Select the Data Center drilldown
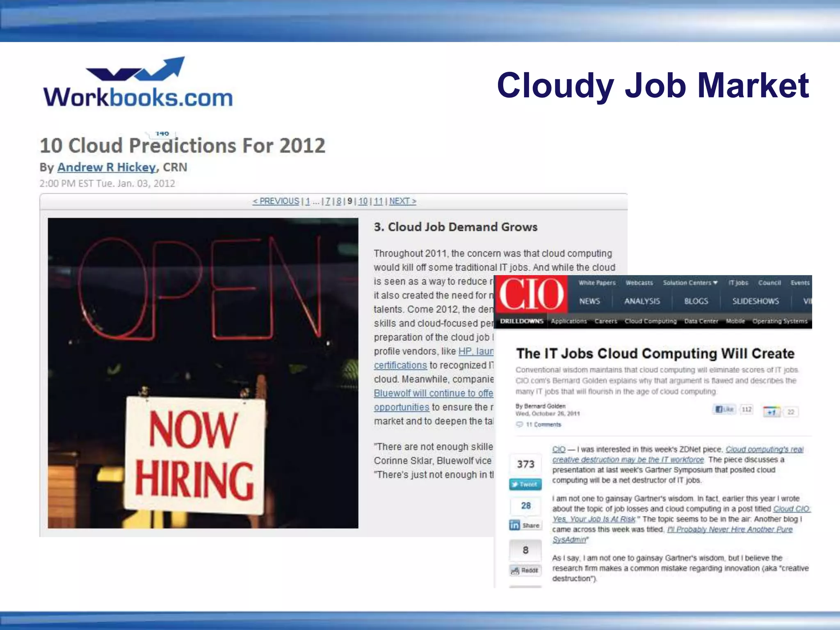840x630 pixels. point(701,321)
